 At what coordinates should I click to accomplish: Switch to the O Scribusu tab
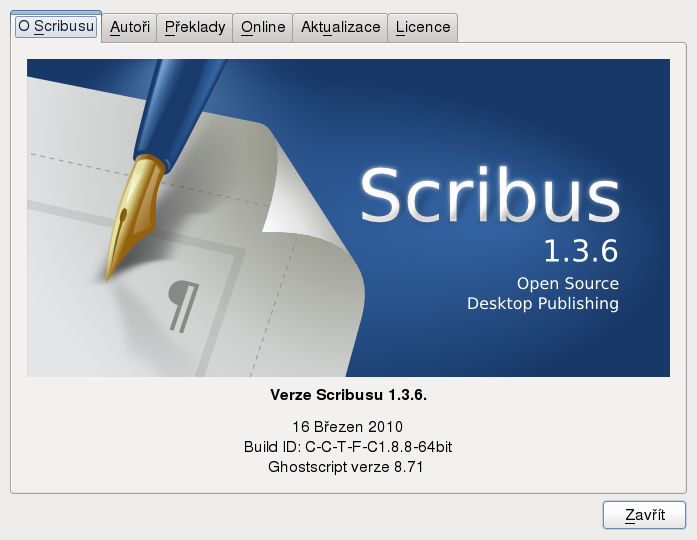pyautogui.click(x=56, y=27)
